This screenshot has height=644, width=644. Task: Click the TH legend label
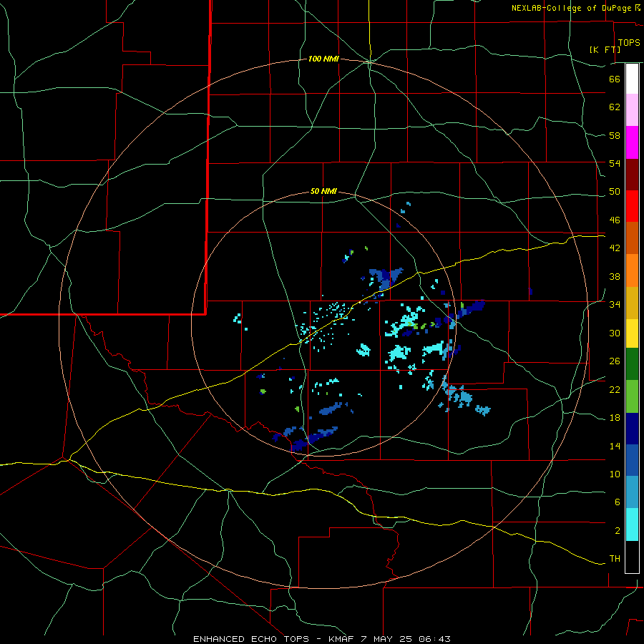click(x=615, y=559)
